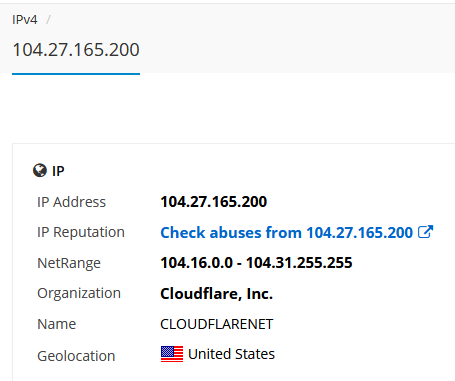The width and height of the screenshot is (455, 381).
Task: Click the Cloudflare, Inc. organization value
Action: [x=217, y=294]
